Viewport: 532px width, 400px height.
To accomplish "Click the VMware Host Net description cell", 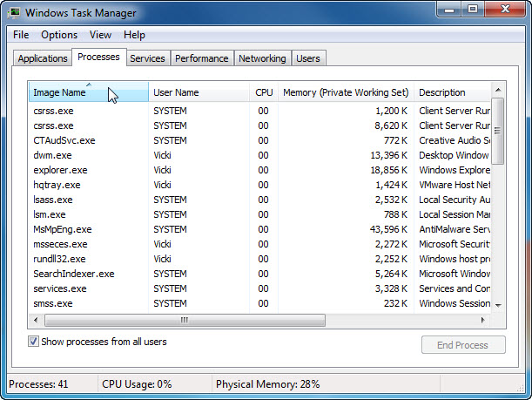I will pyautogui.click(x=455, y=185).
